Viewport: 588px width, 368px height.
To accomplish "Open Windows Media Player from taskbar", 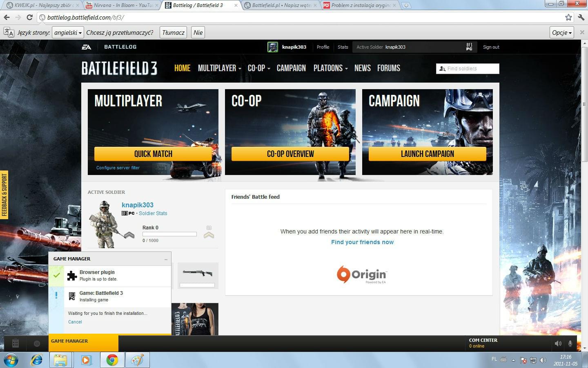I will (x=86, y=360).
